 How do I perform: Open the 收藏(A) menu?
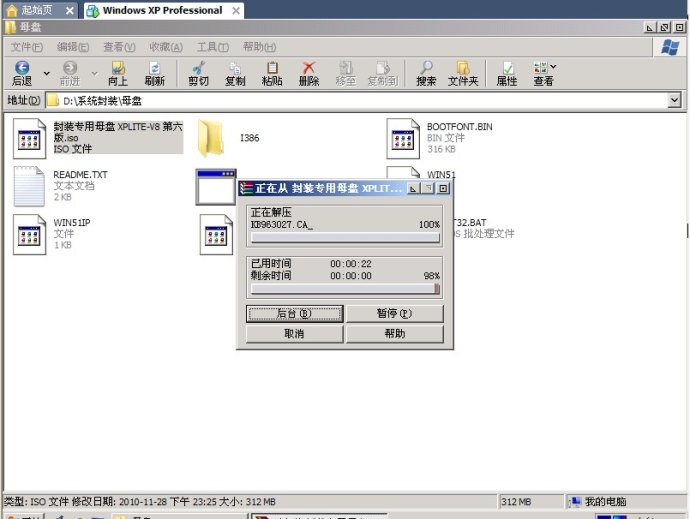166,47
